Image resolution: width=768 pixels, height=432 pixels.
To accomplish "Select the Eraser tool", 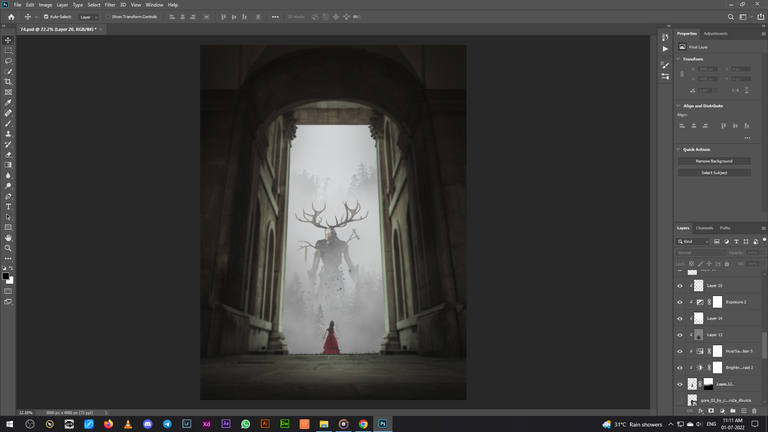I will 8,155.
